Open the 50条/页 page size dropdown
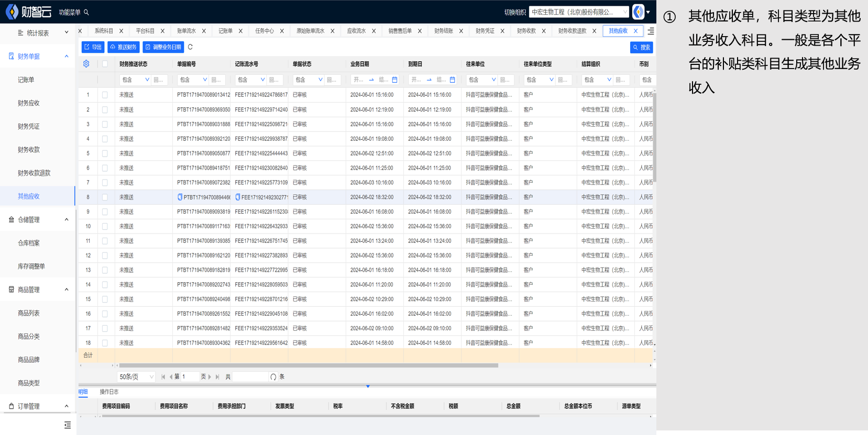868x435 pixels. (x=136, y=377)
